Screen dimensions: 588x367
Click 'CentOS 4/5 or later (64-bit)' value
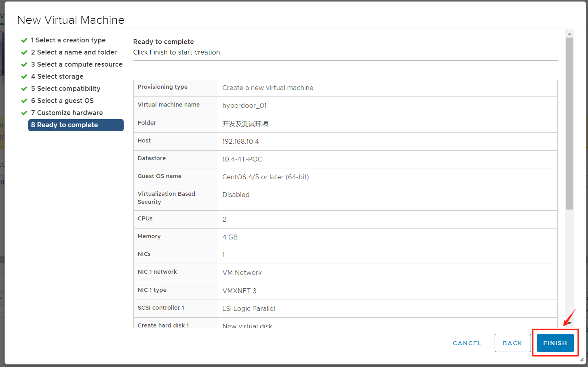266,177
